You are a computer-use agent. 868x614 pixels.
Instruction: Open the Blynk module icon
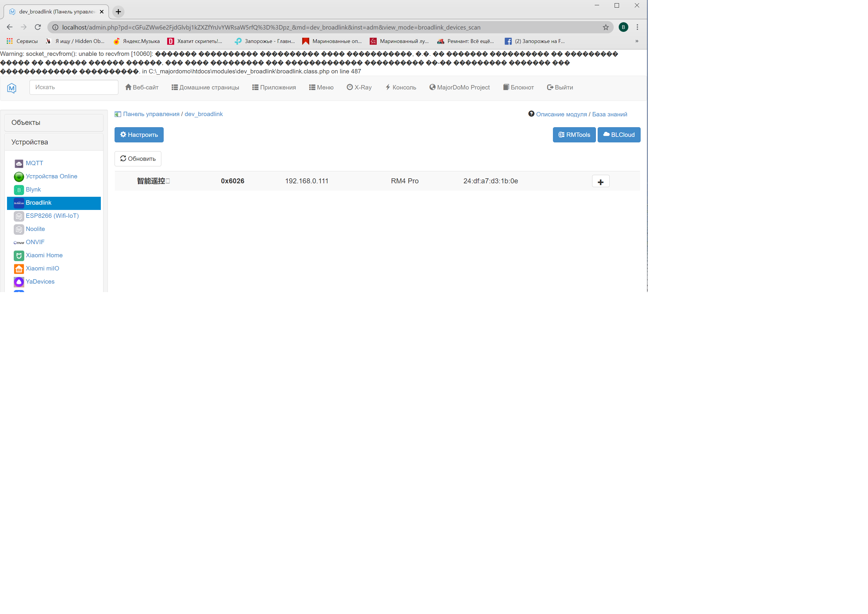18,190
